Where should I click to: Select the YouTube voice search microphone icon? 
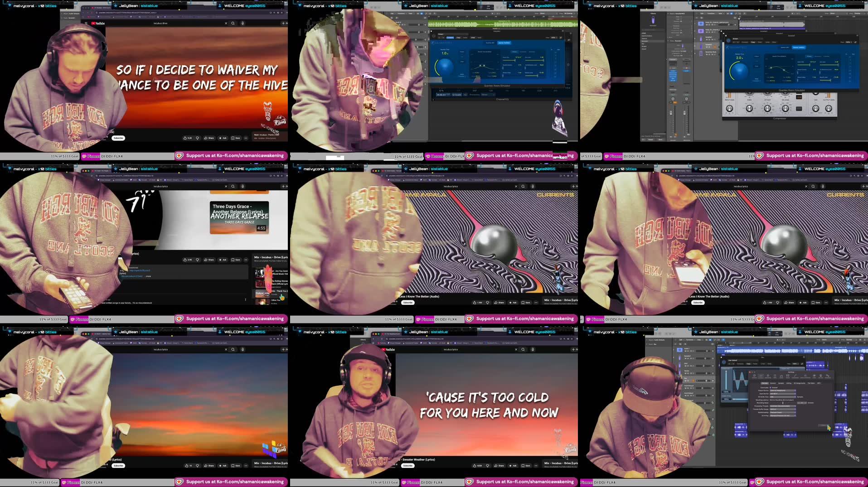coord(242,23)
